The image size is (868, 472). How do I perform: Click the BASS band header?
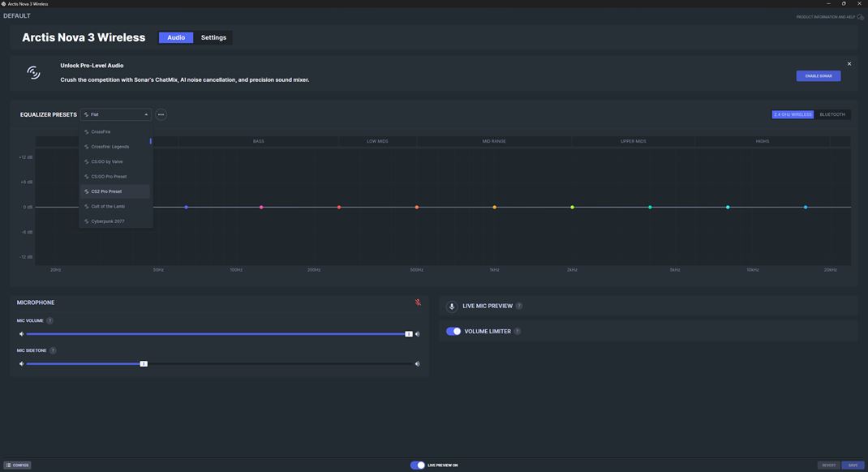tap(259, 141)
